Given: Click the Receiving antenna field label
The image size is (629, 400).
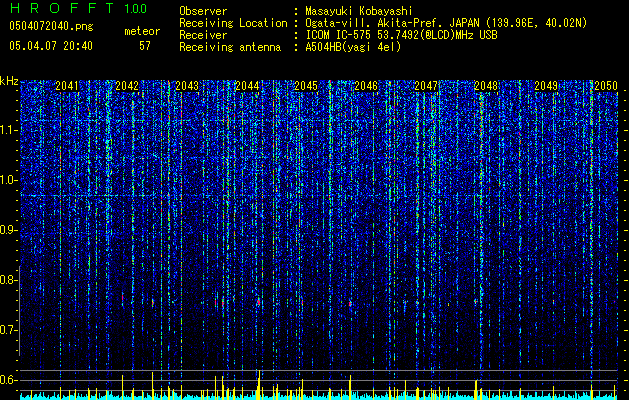Looking at the screenshot, I should click(x=230, y=47).
